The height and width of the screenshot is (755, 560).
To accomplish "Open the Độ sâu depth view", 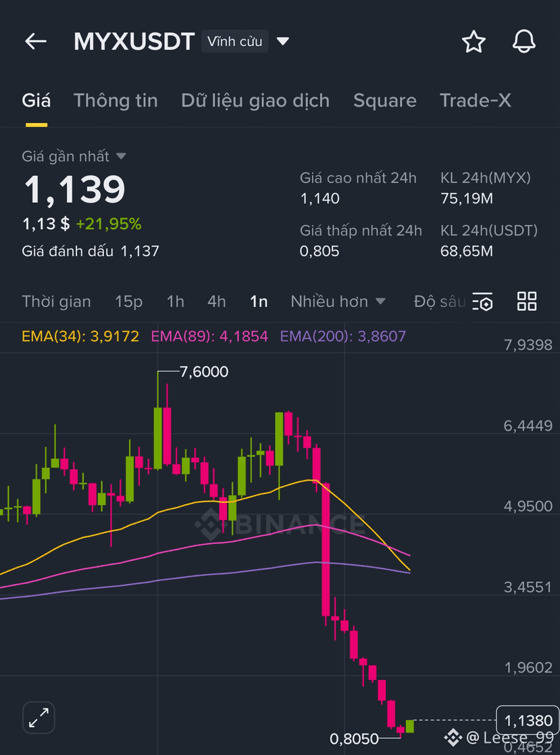I will tap(440, 301).
